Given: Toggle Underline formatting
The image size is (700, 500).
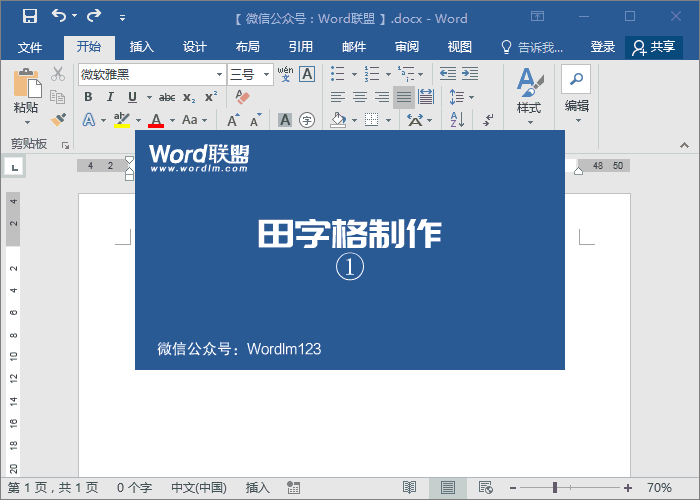Looking at the screenshot, I should pyautogui.click(x=132, y=97).
